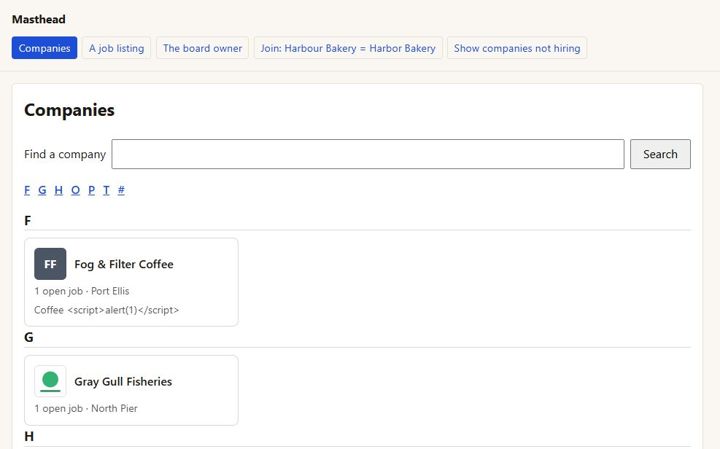Screen dimensions: 720x449
Task: Toggle Show companies not hiring
Action: tap(517, 48)
